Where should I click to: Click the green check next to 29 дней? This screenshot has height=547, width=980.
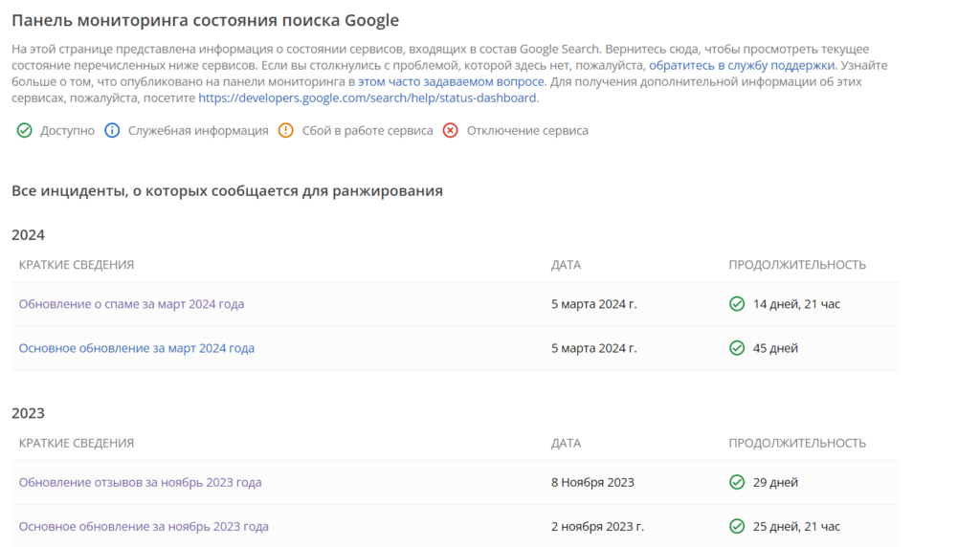pos(737,483)
